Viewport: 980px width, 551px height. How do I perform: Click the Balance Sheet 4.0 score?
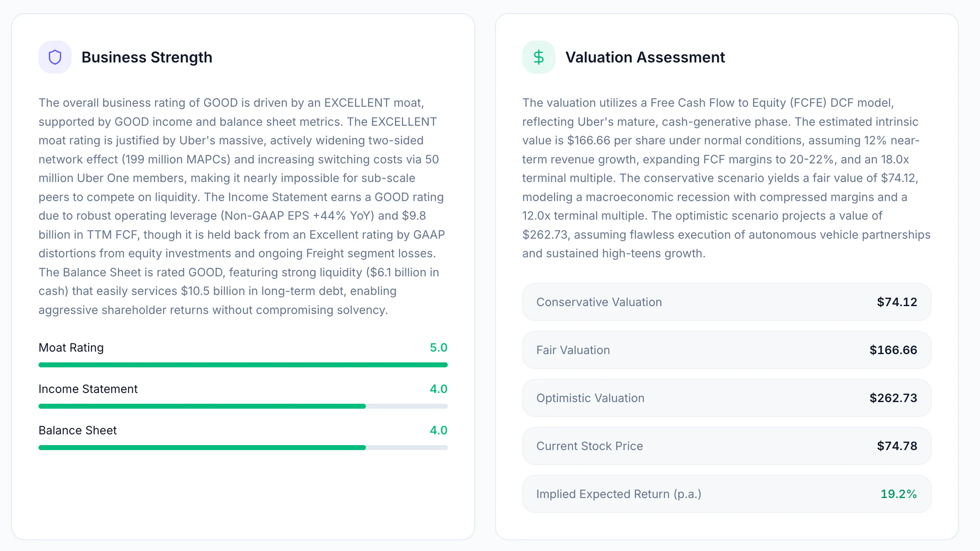[x=438, y=430]
